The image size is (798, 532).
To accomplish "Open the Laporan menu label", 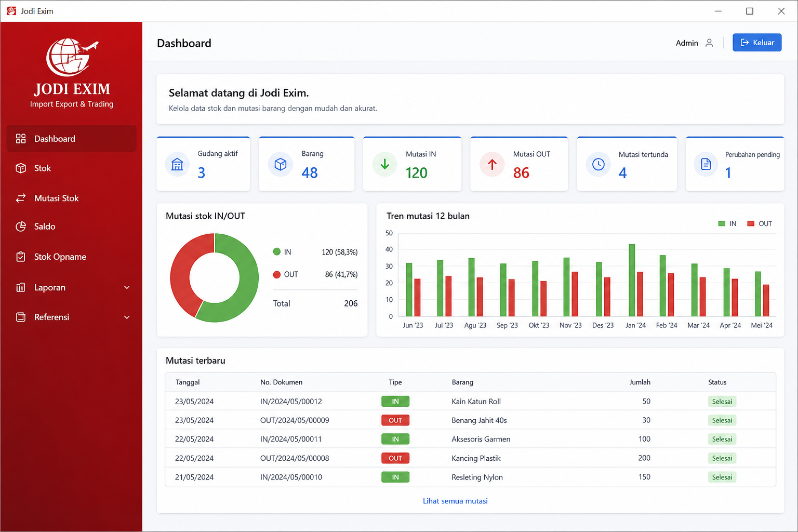I will [50, 287].
